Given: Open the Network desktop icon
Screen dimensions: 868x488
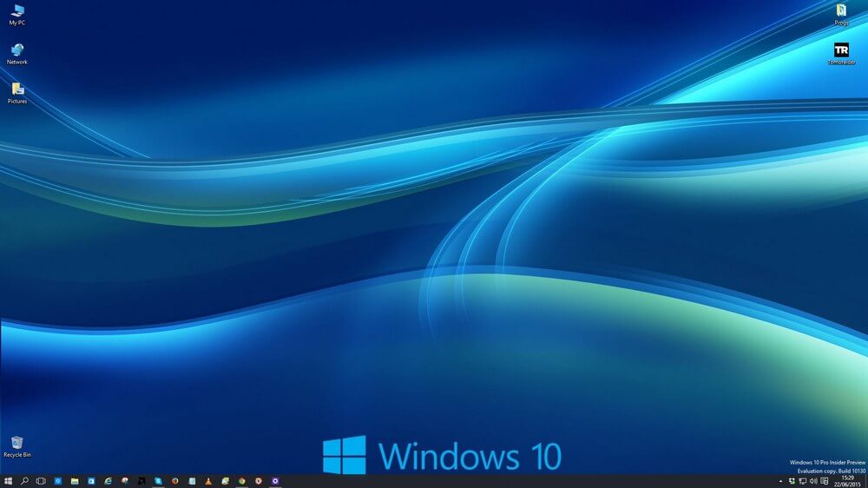Looking at the screenshot, I should coord(17,55).
